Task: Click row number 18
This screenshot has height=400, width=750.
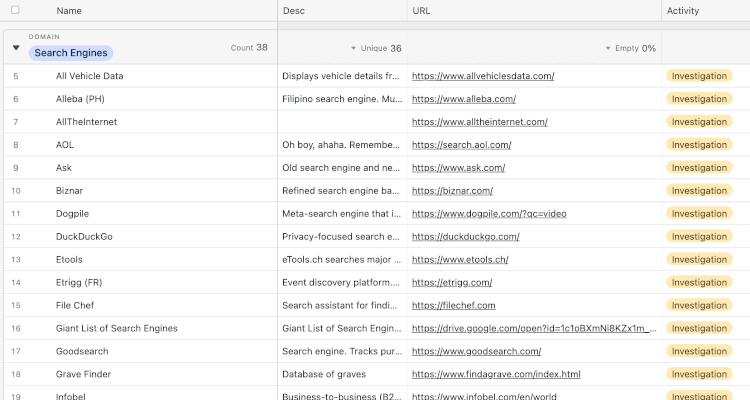Action: [x=16, y=375]
